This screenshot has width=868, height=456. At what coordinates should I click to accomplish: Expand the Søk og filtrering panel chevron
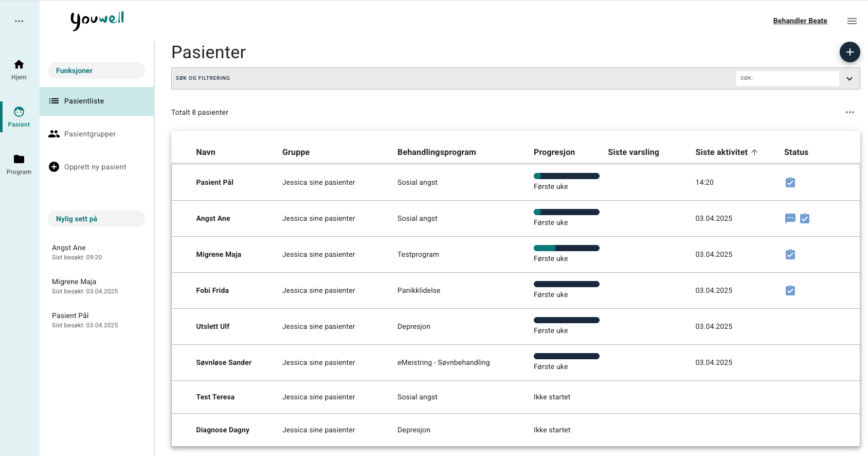pyautogui.click(x=849, y=79)
